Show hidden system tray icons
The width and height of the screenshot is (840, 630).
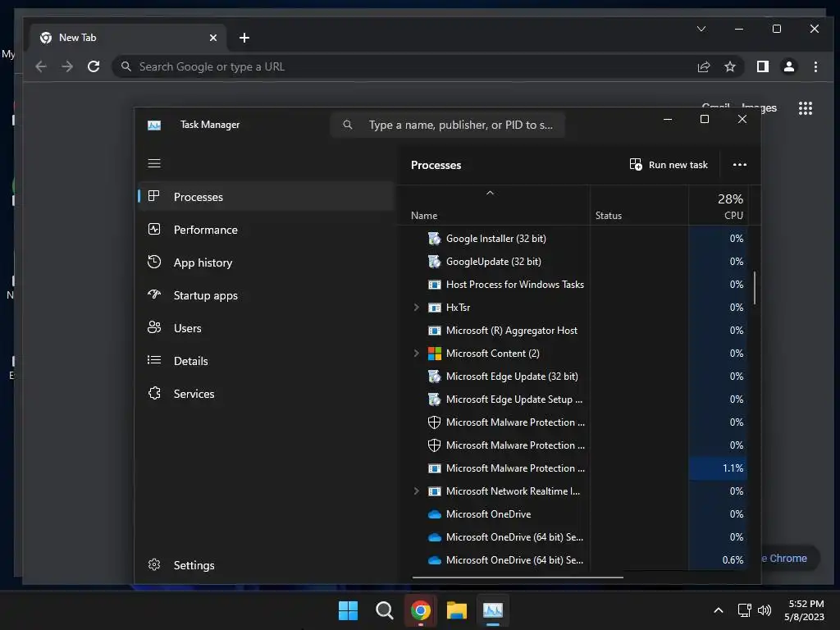[719, 610]
